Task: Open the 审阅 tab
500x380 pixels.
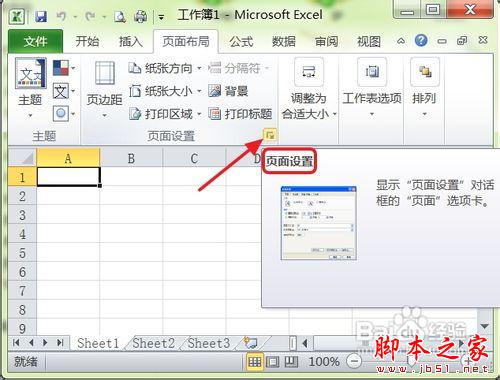Action: tap(326, 42)
